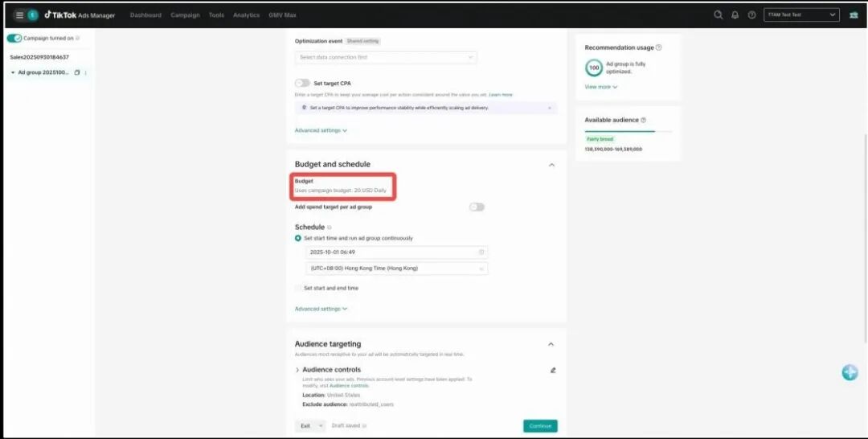Open the Hong Kong Time timezone dropdown
The image size is (868, 439).
pyautogui.click(x=397, y=269)
